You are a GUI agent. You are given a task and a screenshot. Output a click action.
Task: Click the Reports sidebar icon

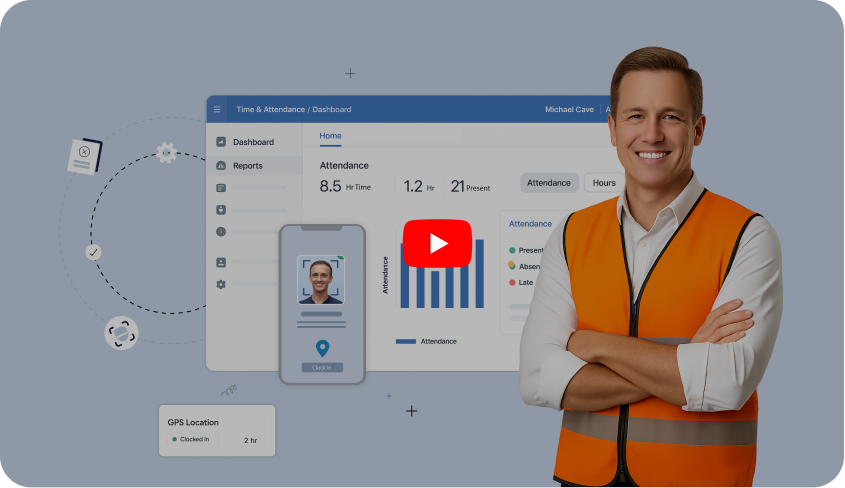[221, 165]
